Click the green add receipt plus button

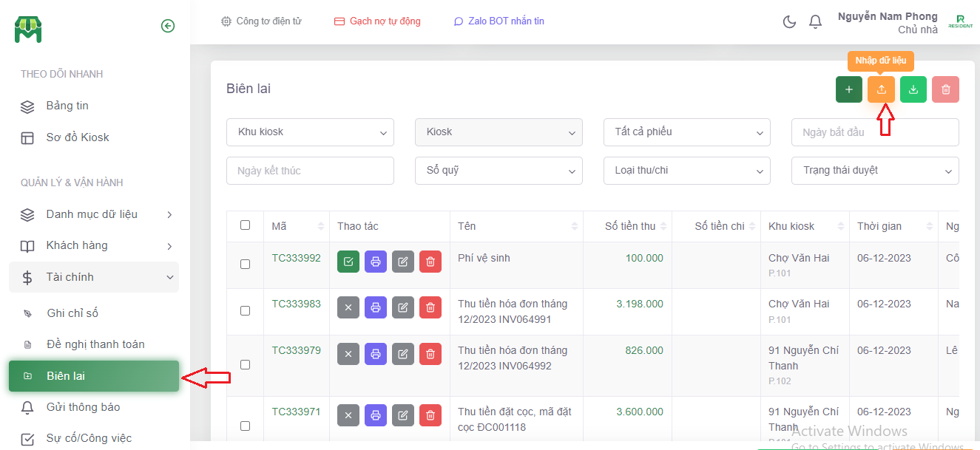(x=848, y=89)
